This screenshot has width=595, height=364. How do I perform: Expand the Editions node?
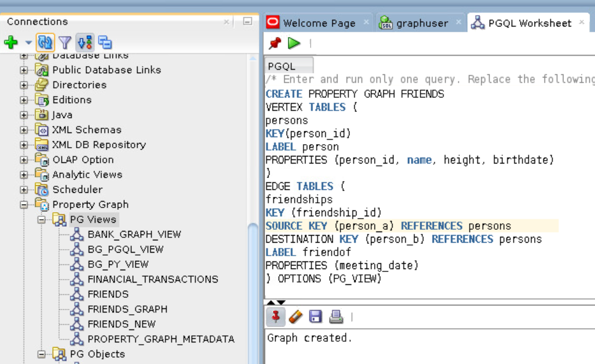point(24,100)
